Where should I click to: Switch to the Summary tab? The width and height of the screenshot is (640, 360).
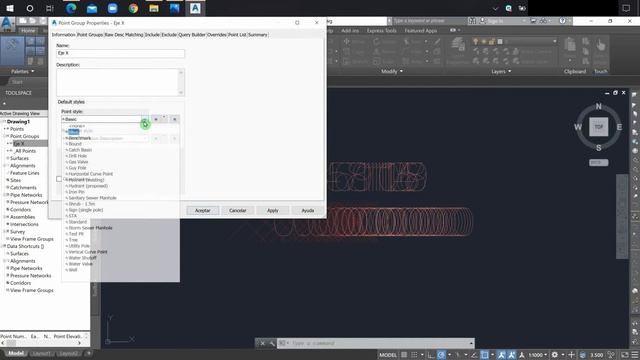(258, 35)
